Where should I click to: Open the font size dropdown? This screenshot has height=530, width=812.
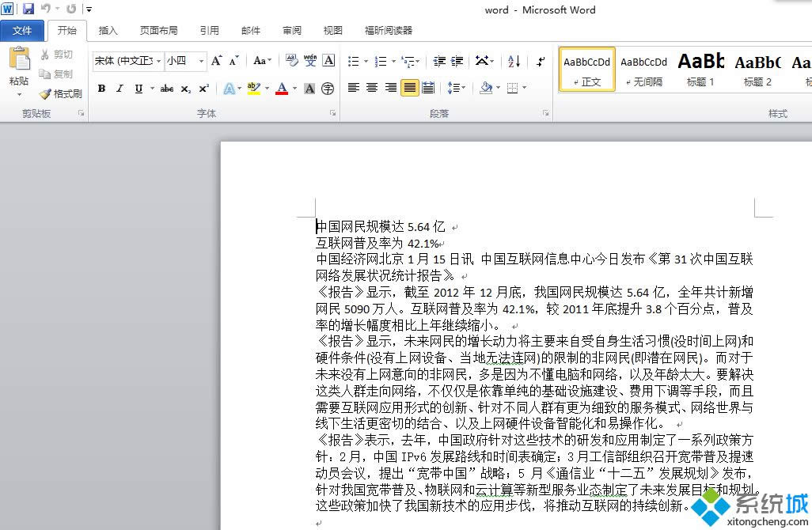(x=200, y=61)
